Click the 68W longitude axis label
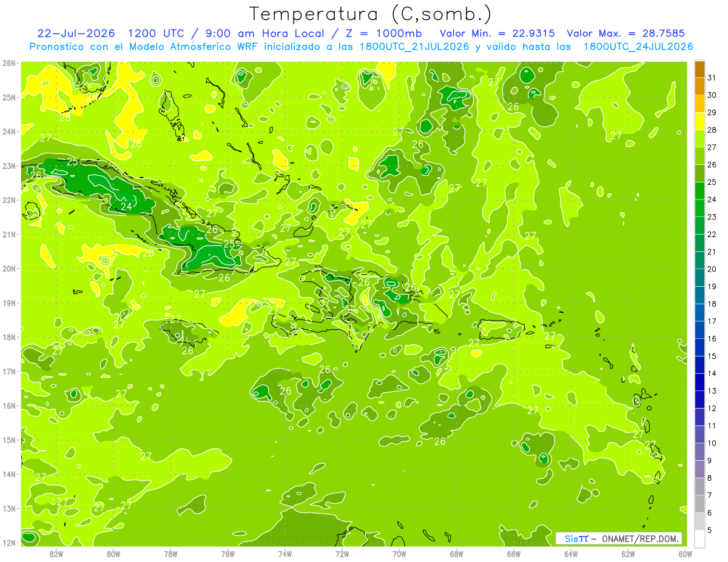The height and width of the screenshot is (562, 728). (x=457, y=554)
